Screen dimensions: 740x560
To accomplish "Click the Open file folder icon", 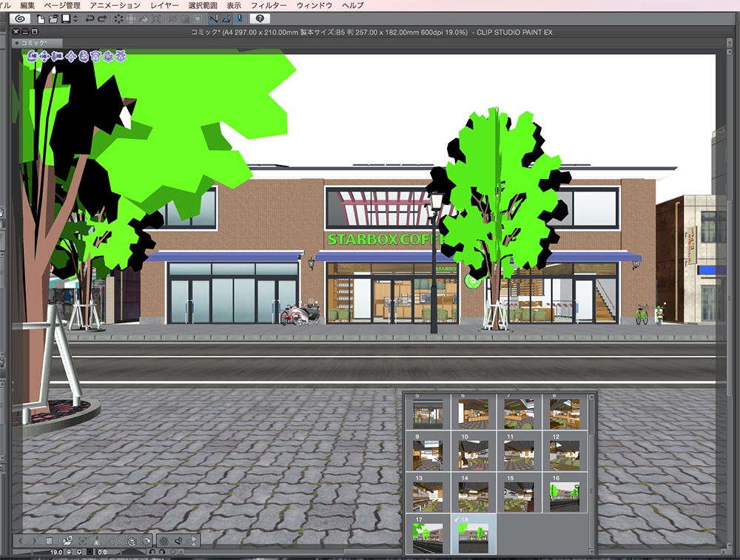I will click(53, 19).
